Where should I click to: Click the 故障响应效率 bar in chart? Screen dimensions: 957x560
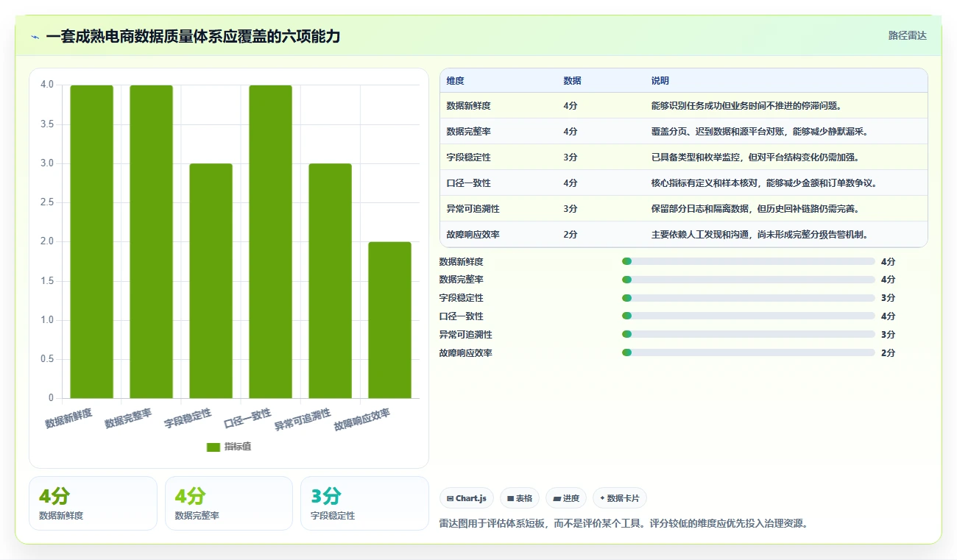point(390,320)
